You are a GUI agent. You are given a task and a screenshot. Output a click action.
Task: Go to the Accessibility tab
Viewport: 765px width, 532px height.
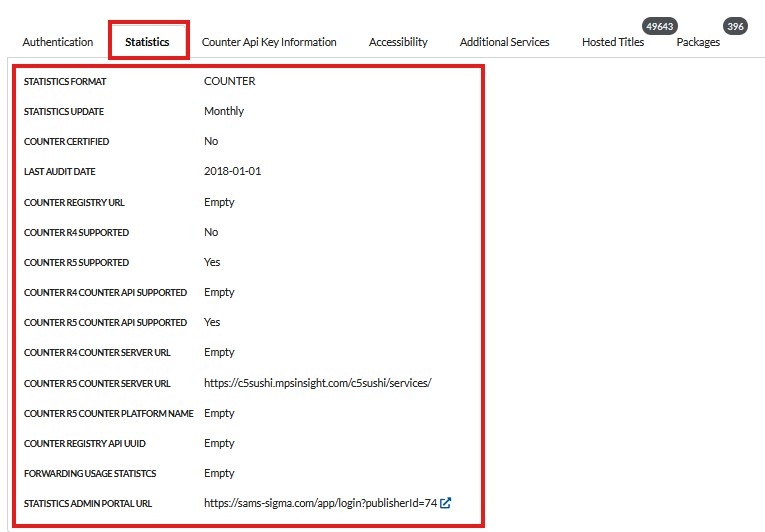coord(398,42)
